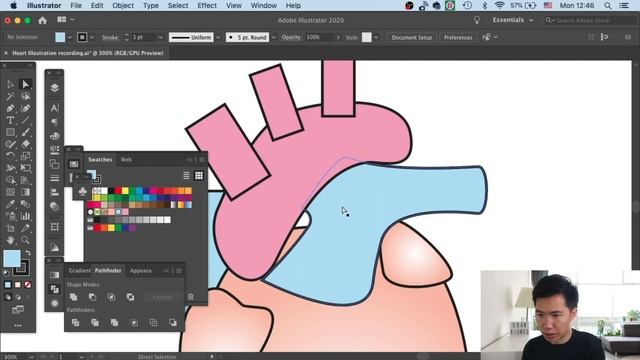Apply Divide pathfinder operation
This screenshot has width=640, height=360.
pos(76,322)
